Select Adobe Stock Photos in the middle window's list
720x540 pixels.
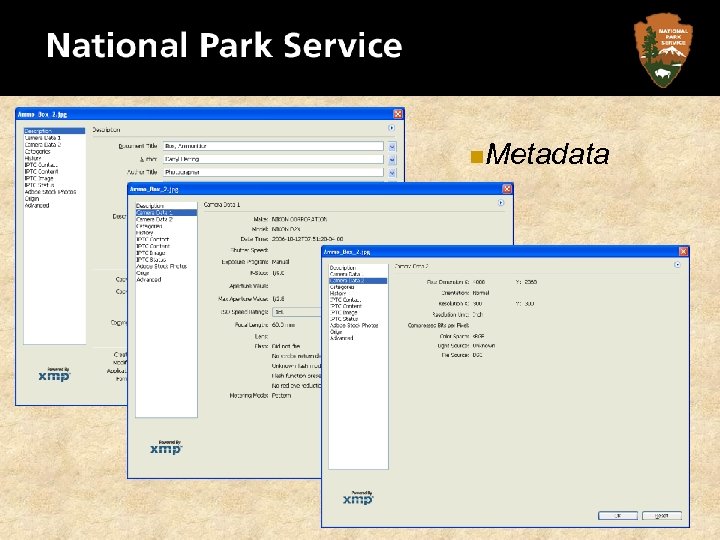pos(162,266)
